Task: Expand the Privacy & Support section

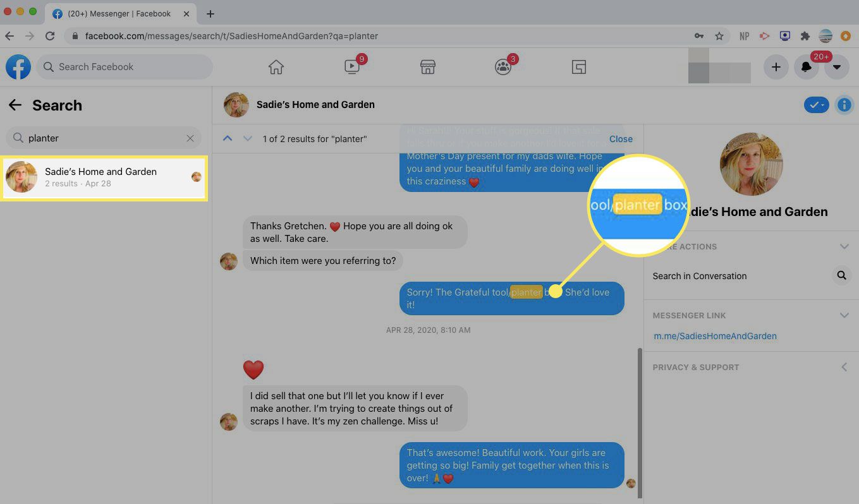Action: (x=844, y=367)
